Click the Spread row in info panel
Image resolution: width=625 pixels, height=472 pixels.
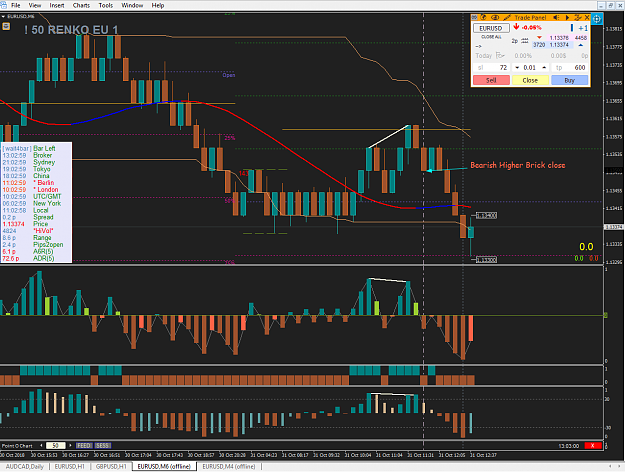(28, 217)
